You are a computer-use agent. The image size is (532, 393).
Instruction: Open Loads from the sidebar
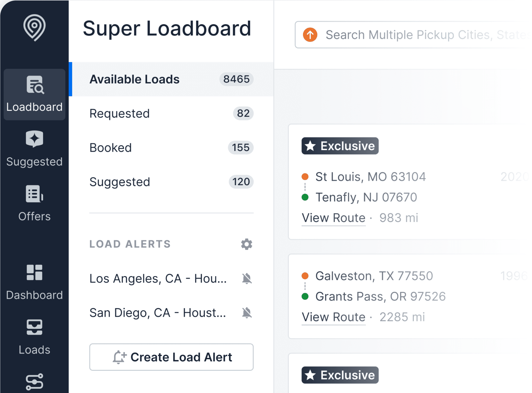point(34,337)
